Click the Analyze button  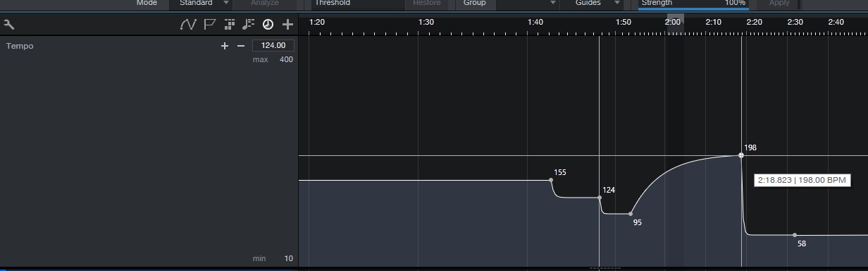pyautogui.click(x=265, y=3)
